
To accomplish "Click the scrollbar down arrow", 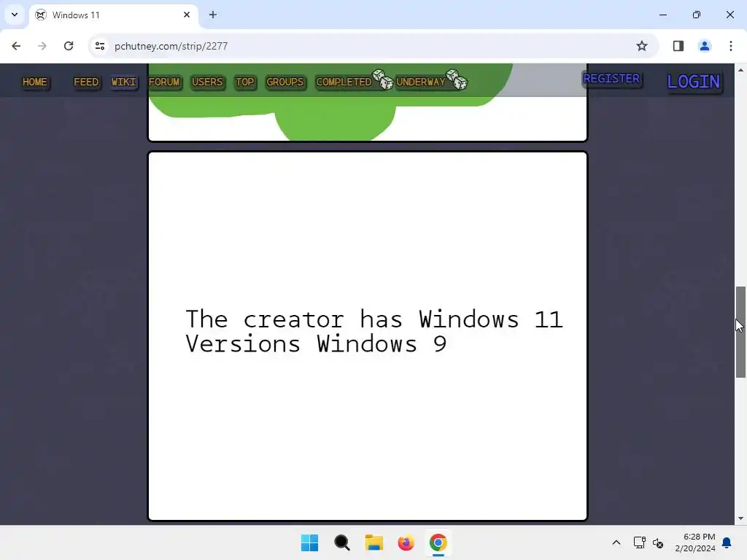I will click(x=740, y=518).
